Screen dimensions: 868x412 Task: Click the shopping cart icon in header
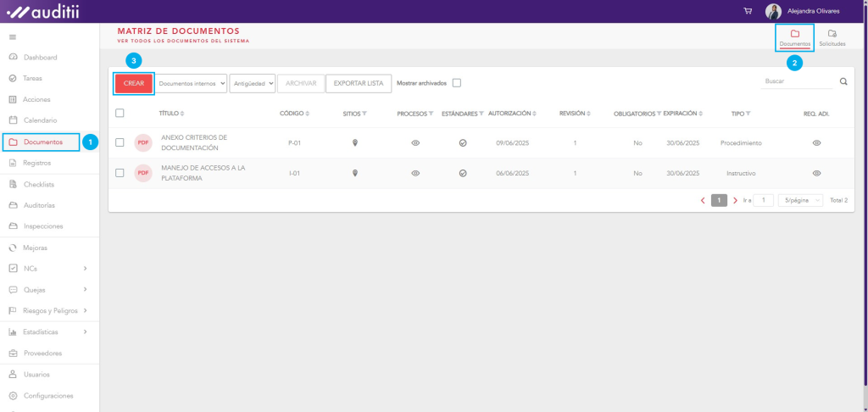pyautogui.click(x=748, y=11)
